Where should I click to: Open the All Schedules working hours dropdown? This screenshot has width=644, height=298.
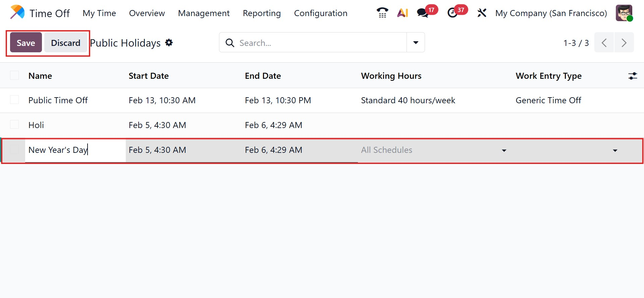tap(433, 150)
